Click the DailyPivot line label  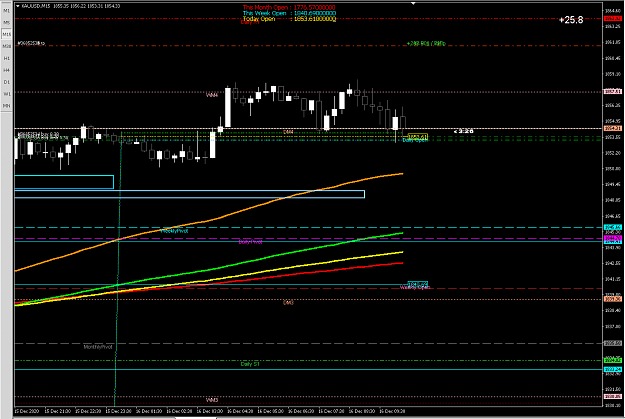pyautogui.click(x=250, y=242)
